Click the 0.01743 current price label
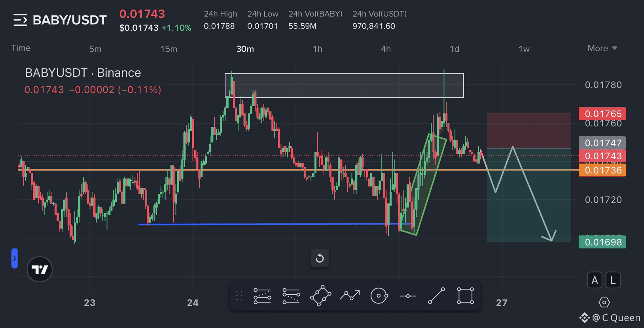644x328 pixels. click(602, 156)
